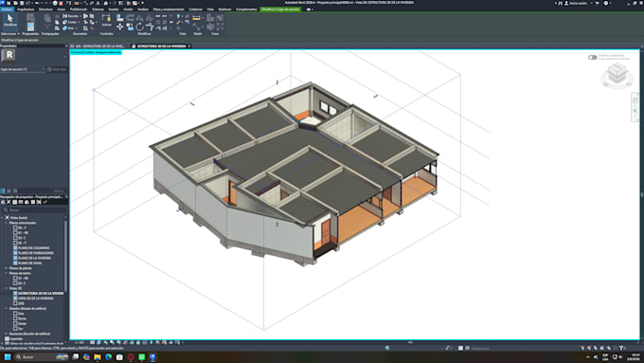Select the Este elevation view
The image size is (644, 363).
coord(21,314)
